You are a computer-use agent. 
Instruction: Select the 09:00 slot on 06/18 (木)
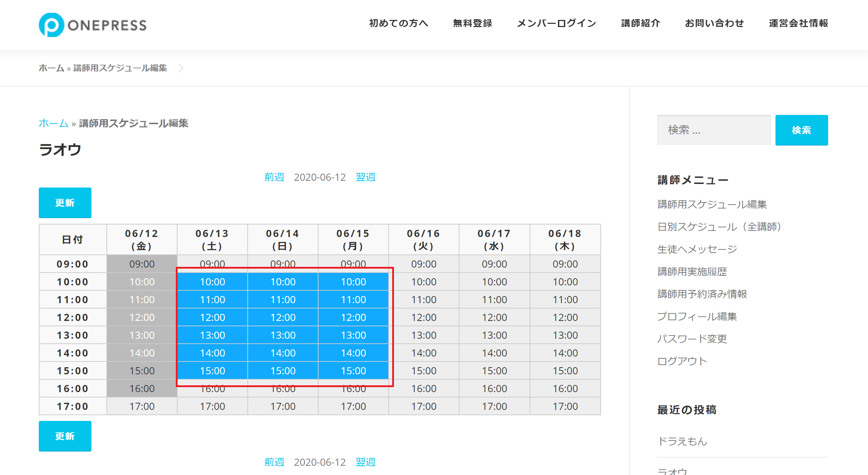(x=565, y=264)
